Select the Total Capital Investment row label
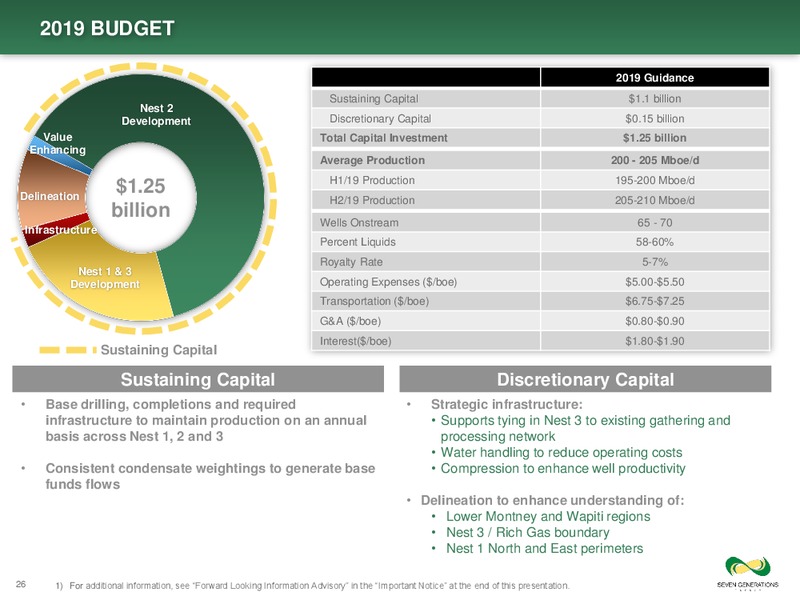This screenshot has height=600, width=800. coord(383,138)
